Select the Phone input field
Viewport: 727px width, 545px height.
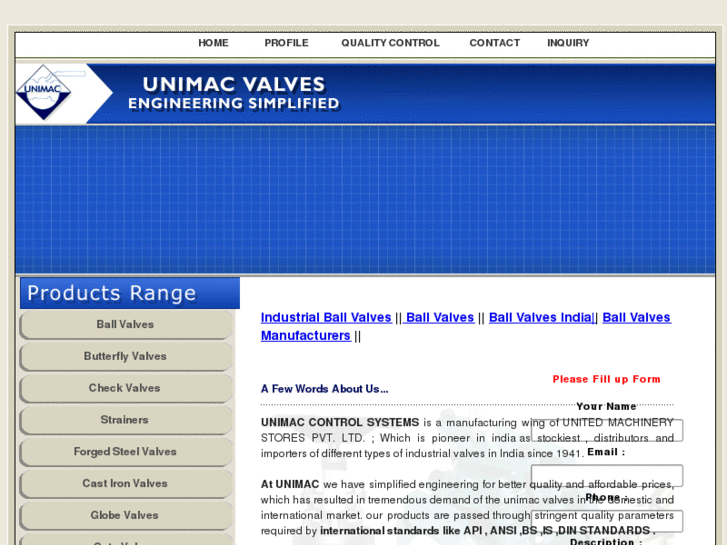(607, 521)
